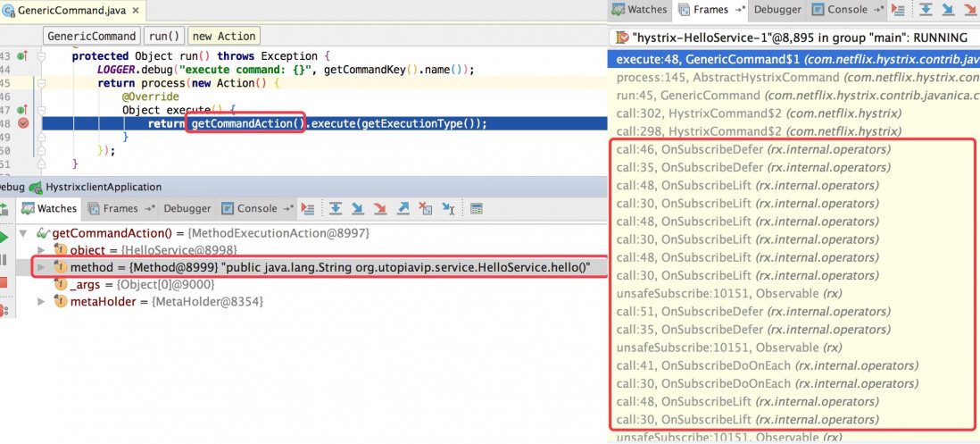Stop debugging with red square icon
This screenshot has width=980, height=444.
[x=4, y=282]
